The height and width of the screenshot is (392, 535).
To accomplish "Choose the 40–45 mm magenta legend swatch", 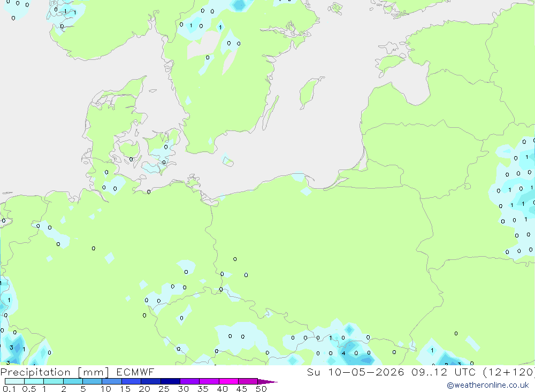I will tap(228, 381).
